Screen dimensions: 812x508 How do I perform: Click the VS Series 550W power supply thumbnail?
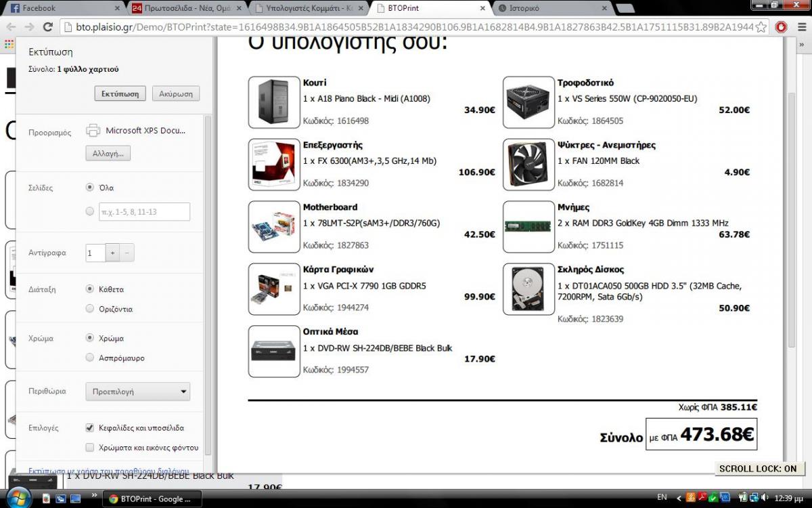coord(528,102)
